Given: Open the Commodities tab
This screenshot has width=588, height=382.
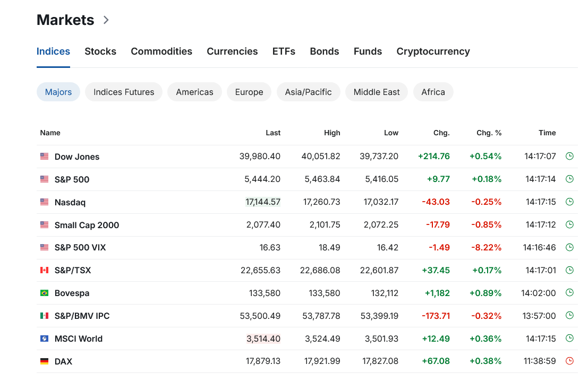Looking at the screenshot, I should [x=161, y=51].
